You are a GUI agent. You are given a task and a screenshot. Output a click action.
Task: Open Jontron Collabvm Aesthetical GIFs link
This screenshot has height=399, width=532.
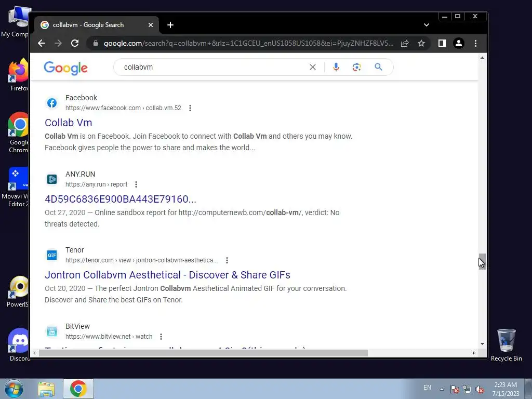click(168, 275)
